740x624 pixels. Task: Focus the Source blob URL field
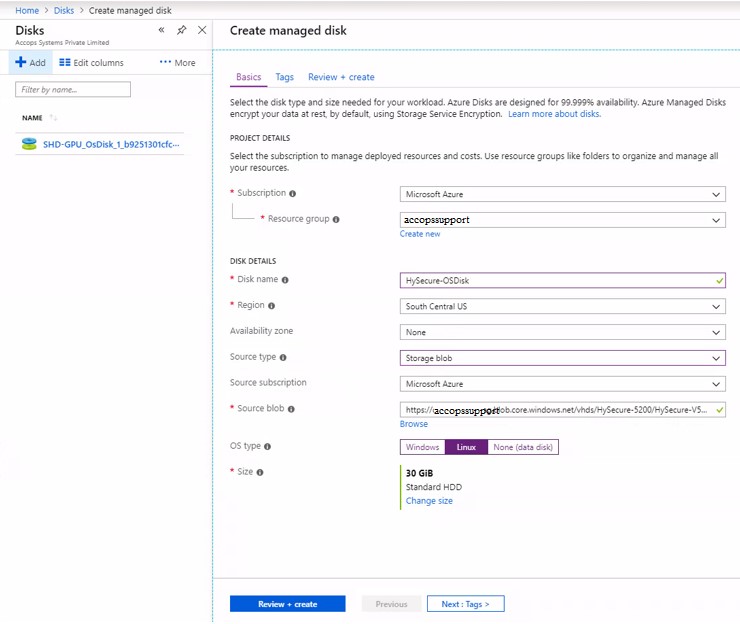pos(563,410)
